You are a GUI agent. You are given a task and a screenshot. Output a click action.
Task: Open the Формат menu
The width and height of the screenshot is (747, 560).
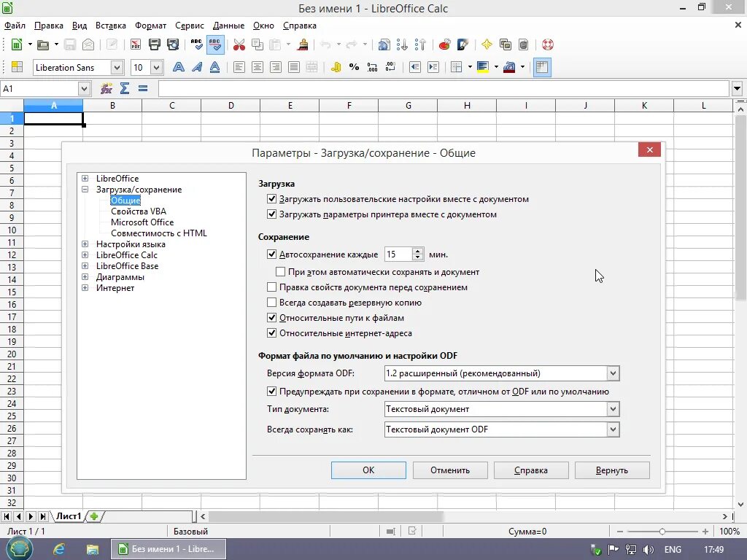coord(150,26)
